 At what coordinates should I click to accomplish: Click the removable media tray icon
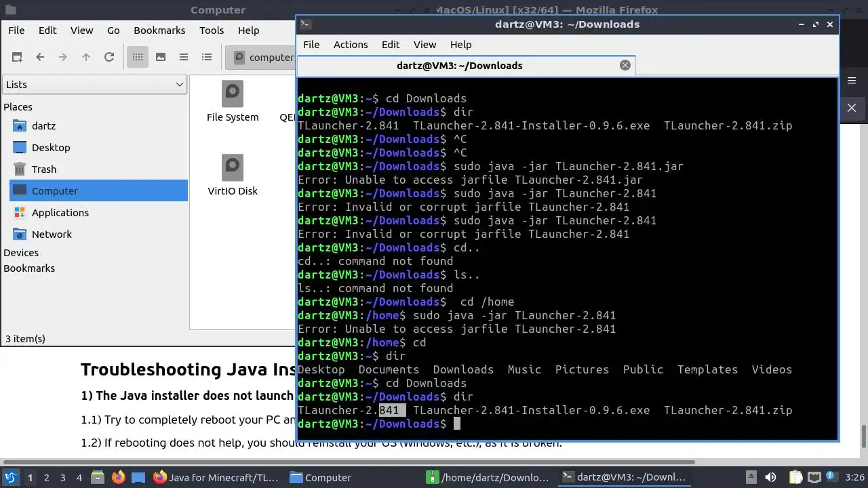[x=751, y=477]
